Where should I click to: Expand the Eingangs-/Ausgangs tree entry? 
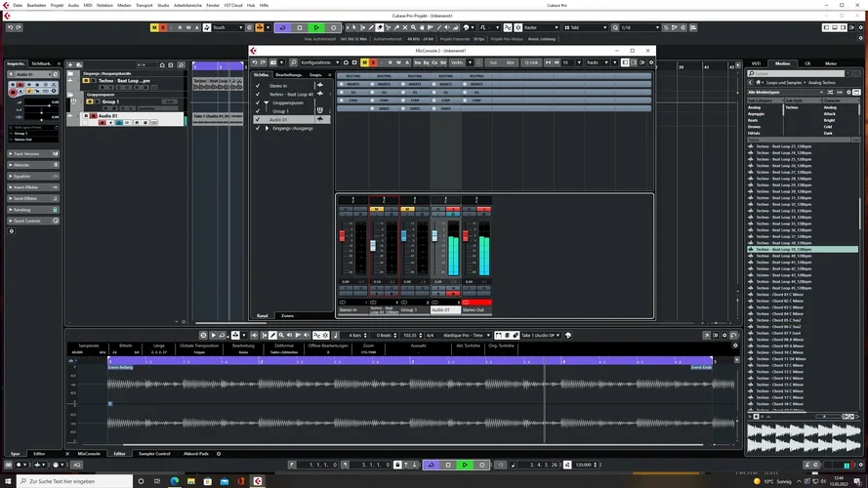click(266, 128)
